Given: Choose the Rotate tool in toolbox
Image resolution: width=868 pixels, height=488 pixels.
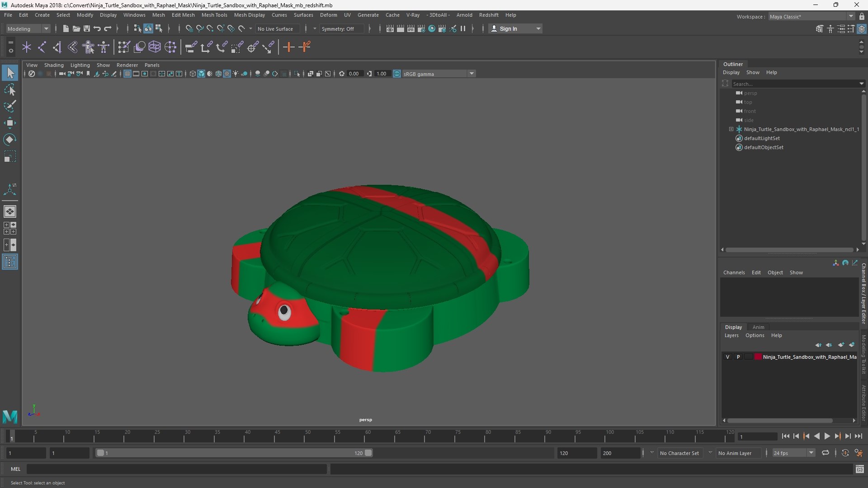Looking at the screenshot, I should (10, 140).
